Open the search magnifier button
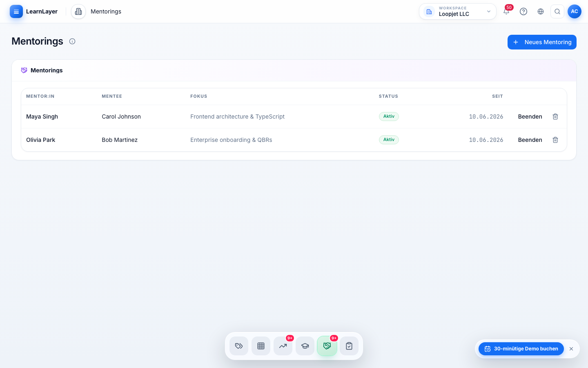 [557, 11]
